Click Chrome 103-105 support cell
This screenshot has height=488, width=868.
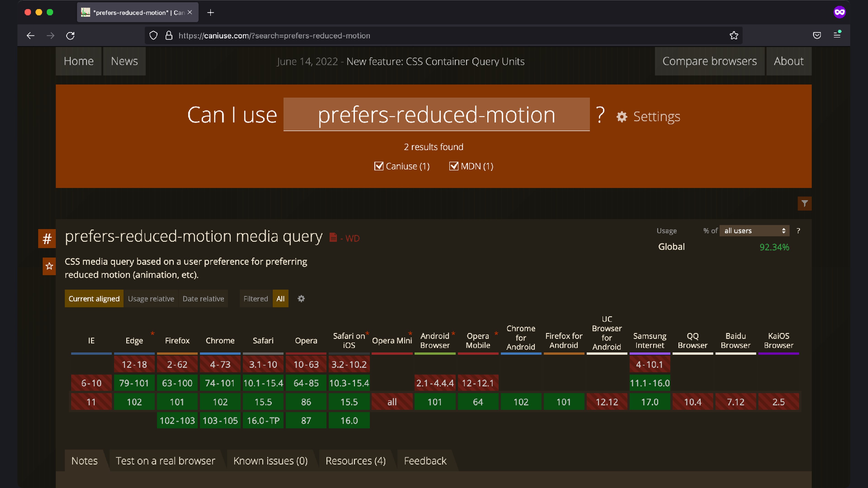pos(220,421)
